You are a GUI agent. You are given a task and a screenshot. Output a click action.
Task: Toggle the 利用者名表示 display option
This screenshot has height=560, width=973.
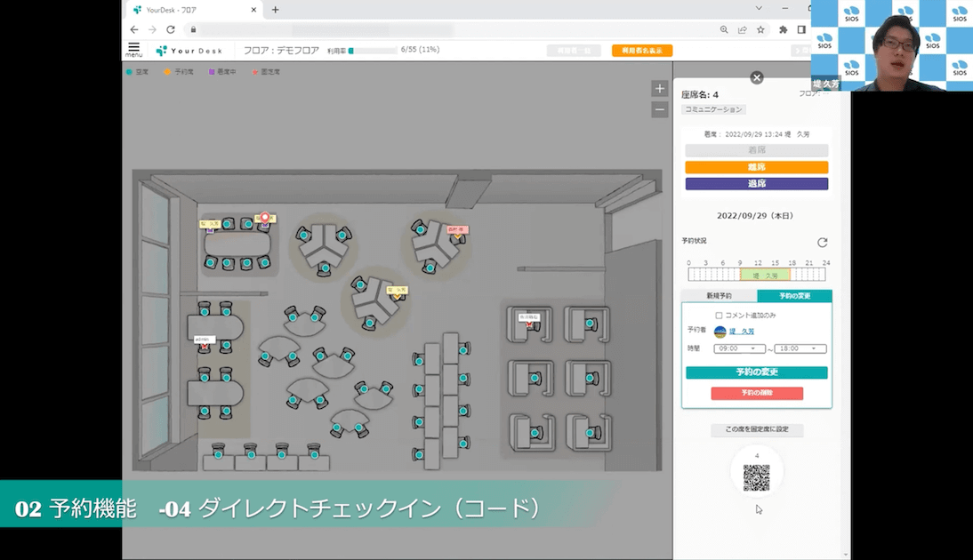(641, 51)
